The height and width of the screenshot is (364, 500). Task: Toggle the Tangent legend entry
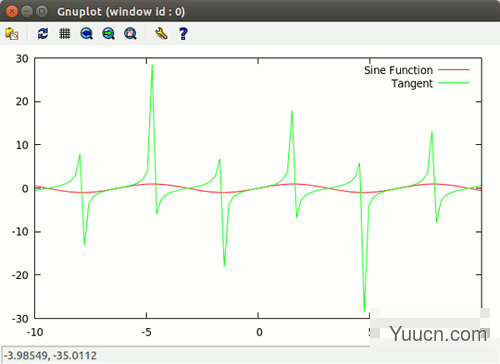coord(412,83)
